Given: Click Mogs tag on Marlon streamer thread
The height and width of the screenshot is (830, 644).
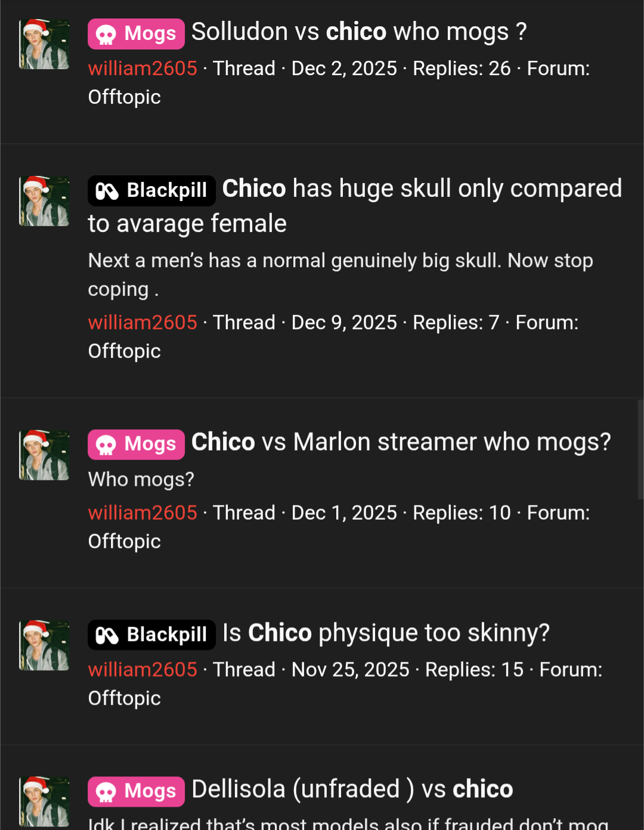Looking at the screenshot, I should 136,444.
